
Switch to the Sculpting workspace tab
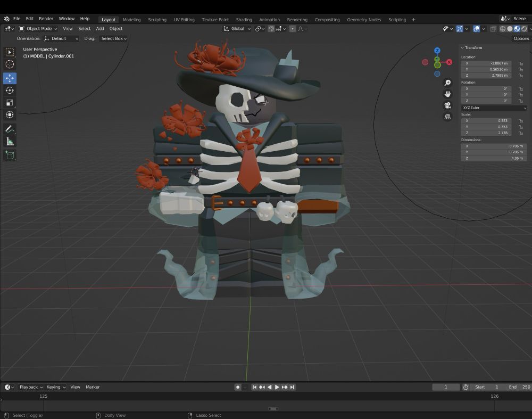[x=157, y=20]
